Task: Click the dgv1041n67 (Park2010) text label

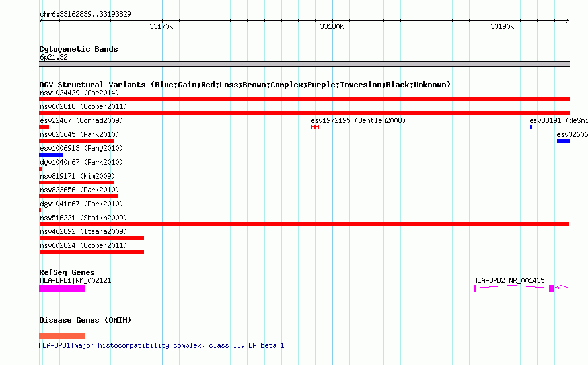Action: coord(81,204)
